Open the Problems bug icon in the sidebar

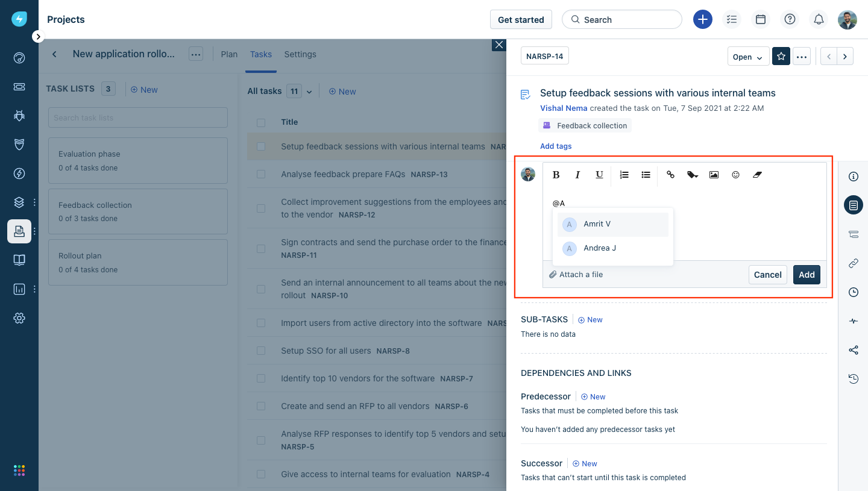click(x=19, y=116)
